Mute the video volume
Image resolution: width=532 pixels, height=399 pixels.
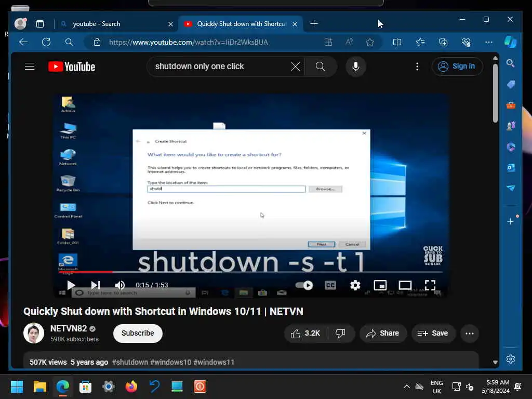click(120, 285)
